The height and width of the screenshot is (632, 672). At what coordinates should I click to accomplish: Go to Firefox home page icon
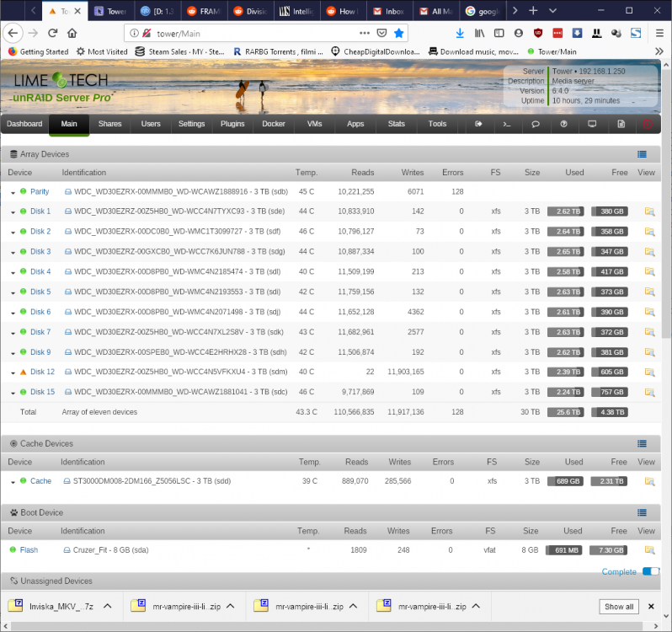(72, 33)
